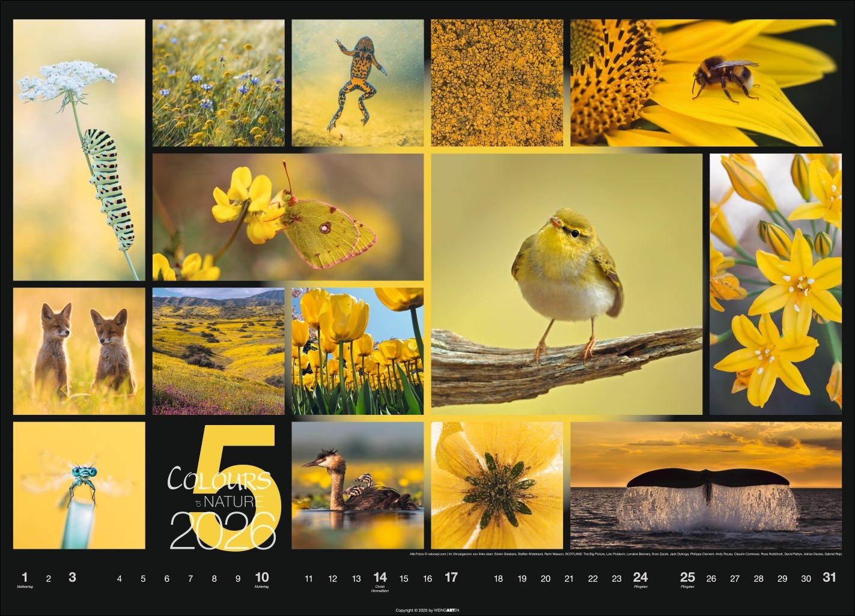
Task: Choose day 13 in the date row
Action: click(x=356, y=579)
